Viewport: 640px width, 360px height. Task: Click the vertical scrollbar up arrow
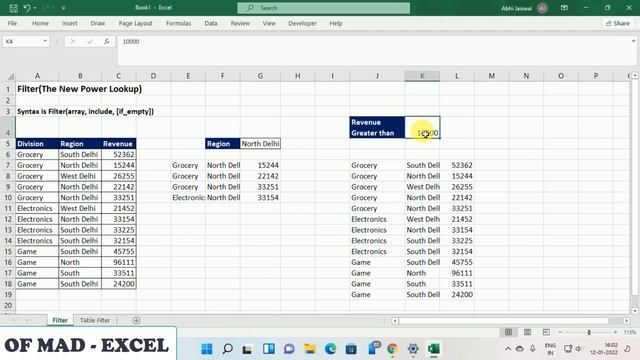tap(635, 76)
